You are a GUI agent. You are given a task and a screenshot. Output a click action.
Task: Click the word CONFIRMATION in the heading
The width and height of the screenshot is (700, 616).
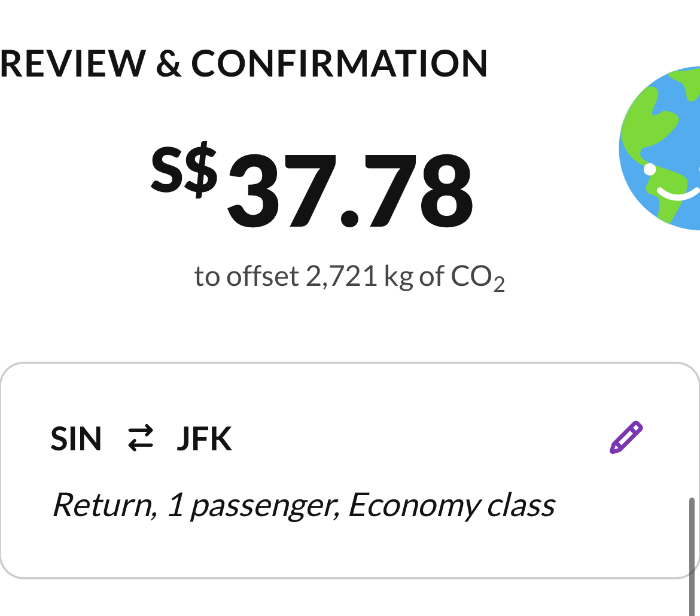click(339, 64)
